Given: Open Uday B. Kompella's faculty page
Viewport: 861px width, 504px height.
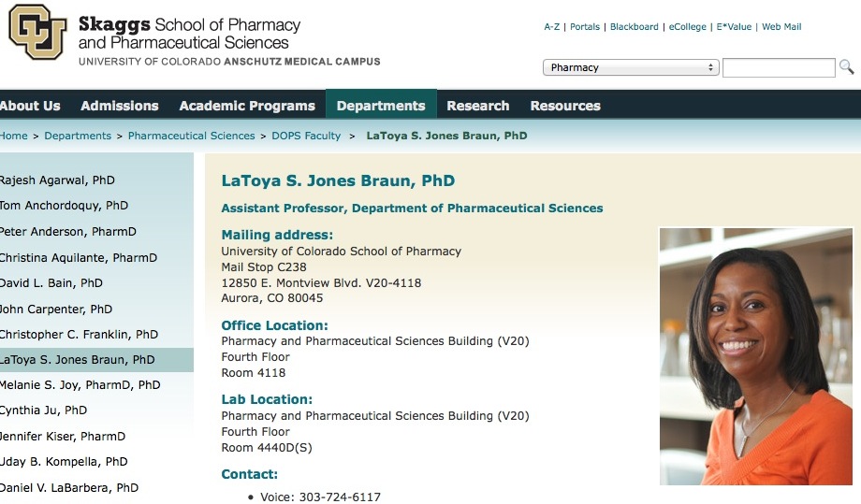Looking at the screenshot, I should (x=64, y=462).
